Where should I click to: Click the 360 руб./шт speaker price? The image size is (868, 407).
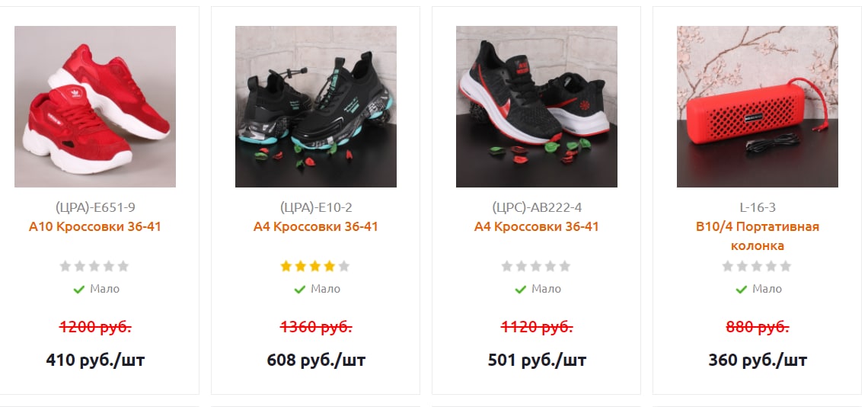[758, 361]
